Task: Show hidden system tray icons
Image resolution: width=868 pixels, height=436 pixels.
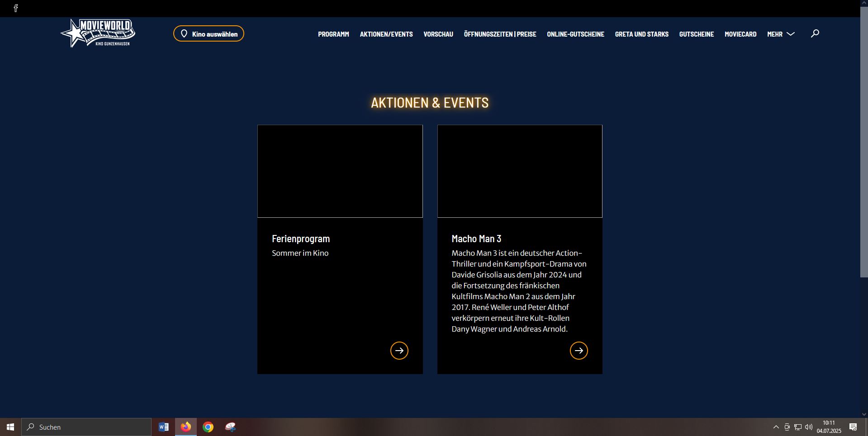Action: coord(776,427)
